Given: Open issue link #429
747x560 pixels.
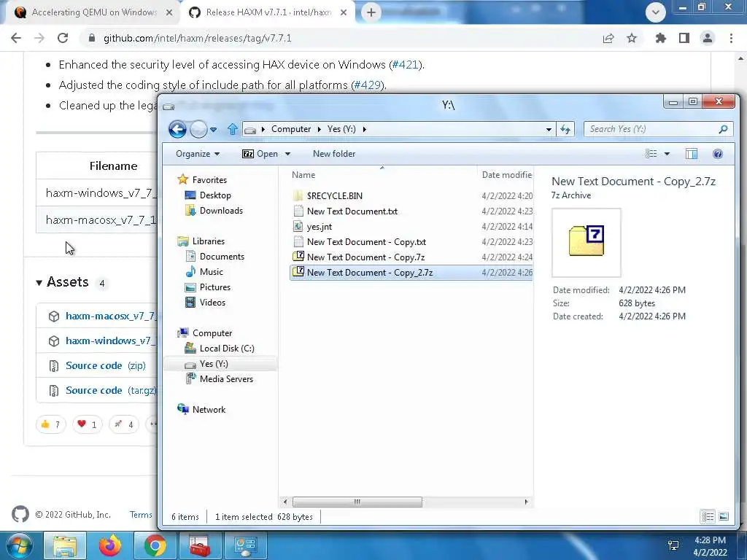Looking at the screenshot, I should [x=368, y=85].
